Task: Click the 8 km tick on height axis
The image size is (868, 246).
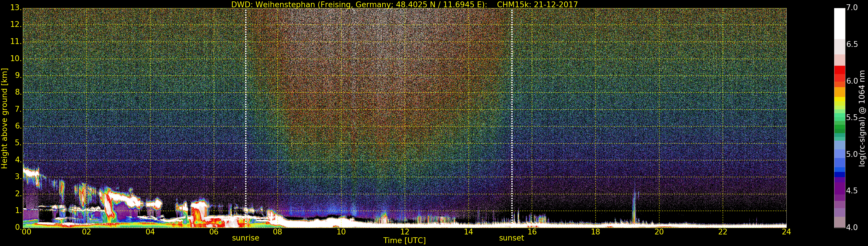Action: [18, 92]
